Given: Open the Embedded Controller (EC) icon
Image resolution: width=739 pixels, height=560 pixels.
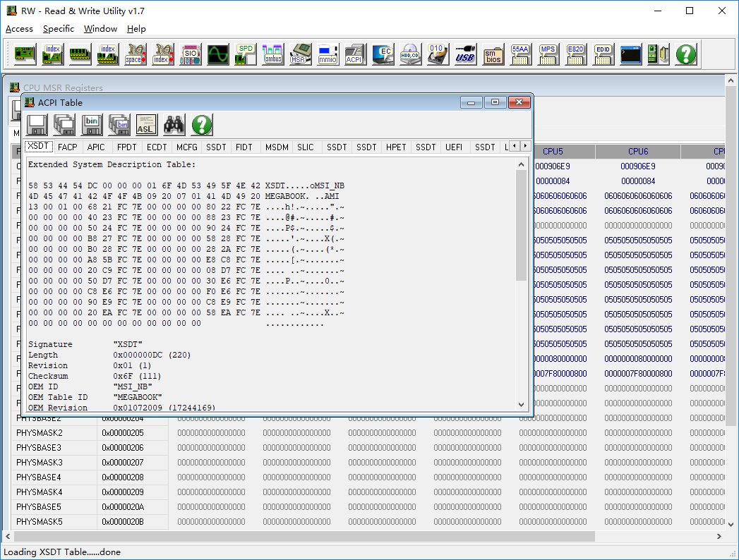Looking at the screenshot, I should coord(383,54).
